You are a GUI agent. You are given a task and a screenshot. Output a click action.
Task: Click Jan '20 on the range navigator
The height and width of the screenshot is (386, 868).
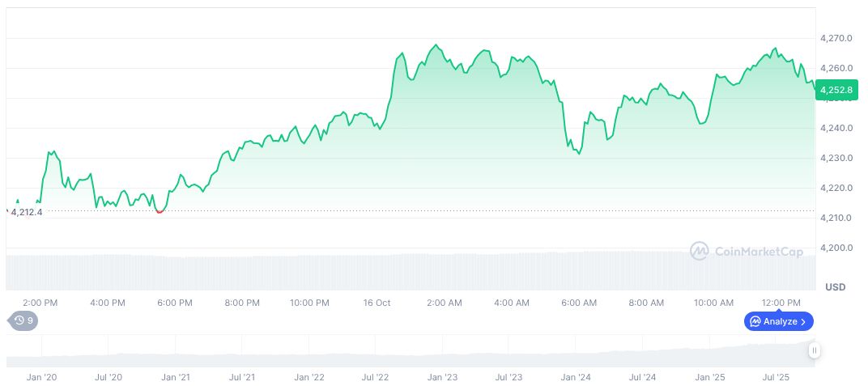coord(41,377)
